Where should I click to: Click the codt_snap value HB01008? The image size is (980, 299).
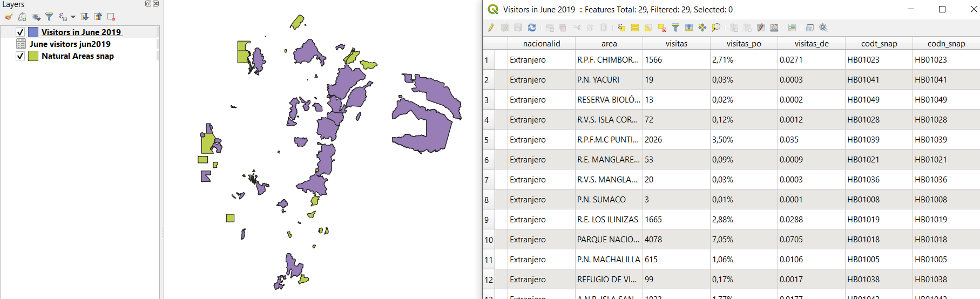[x=879, y=200]
